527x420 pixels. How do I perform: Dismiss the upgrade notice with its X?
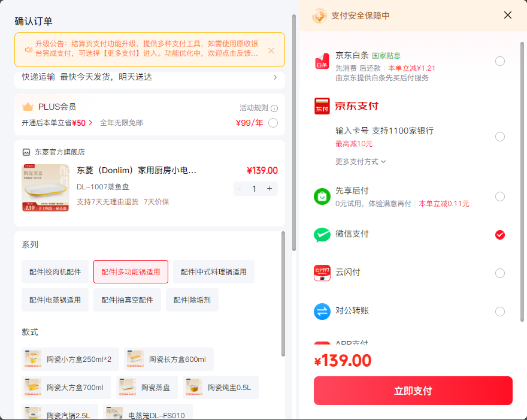271,50
